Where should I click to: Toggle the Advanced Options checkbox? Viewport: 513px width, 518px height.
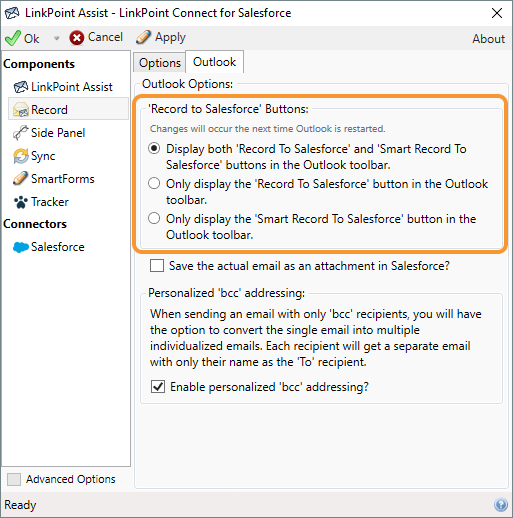tap(14, 479)
